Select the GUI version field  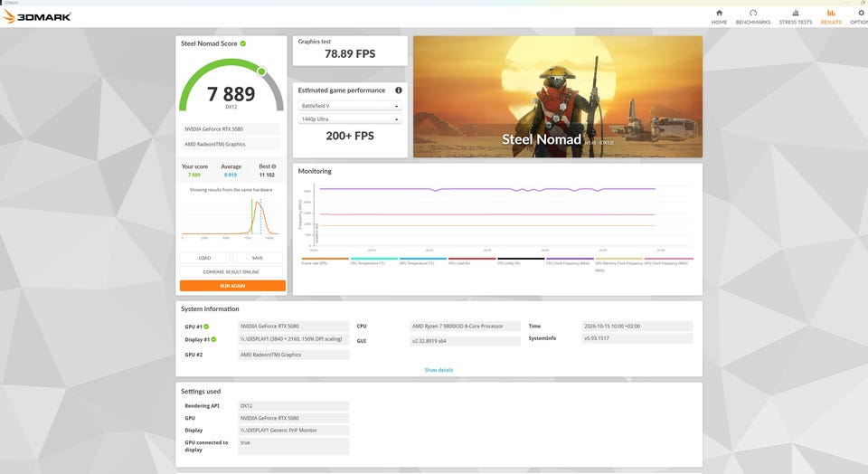pos(465,341)
